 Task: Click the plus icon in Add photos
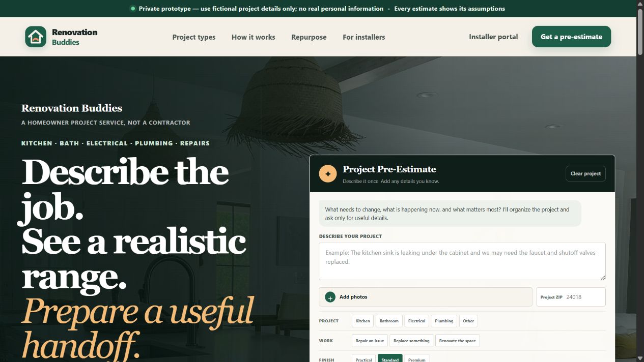[x=330, y=297]
